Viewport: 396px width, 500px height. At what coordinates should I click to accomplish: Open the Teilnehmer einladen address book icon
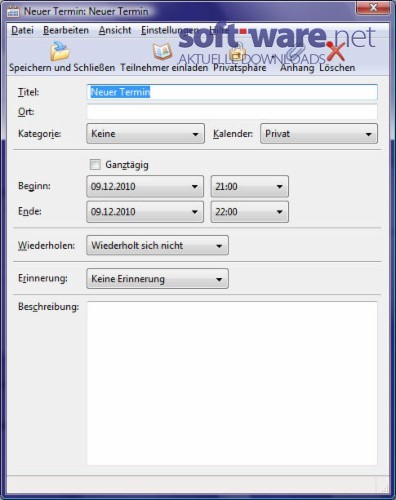162,51
